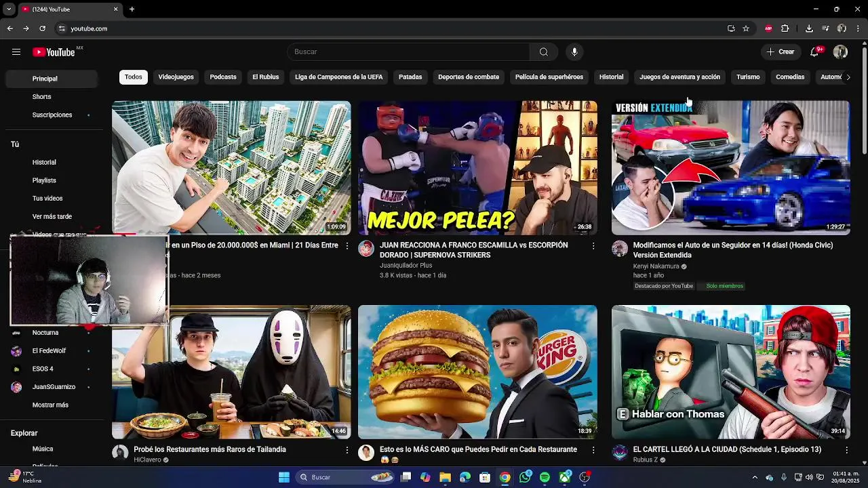Open the Chrome extensions puzzle icon
The width and height of the screenshot is (868, 488).
[785, 28]
